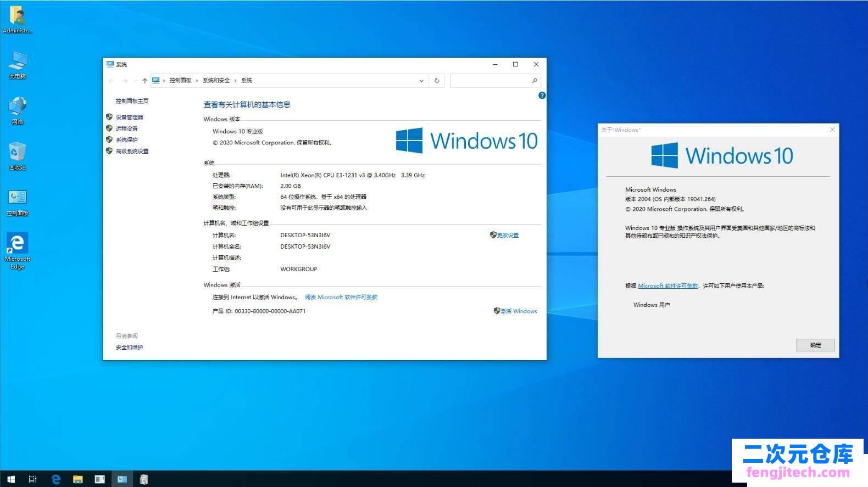Click 系统 breadcrumb item
Screen dimensions: 868x487
pos(247,81)
